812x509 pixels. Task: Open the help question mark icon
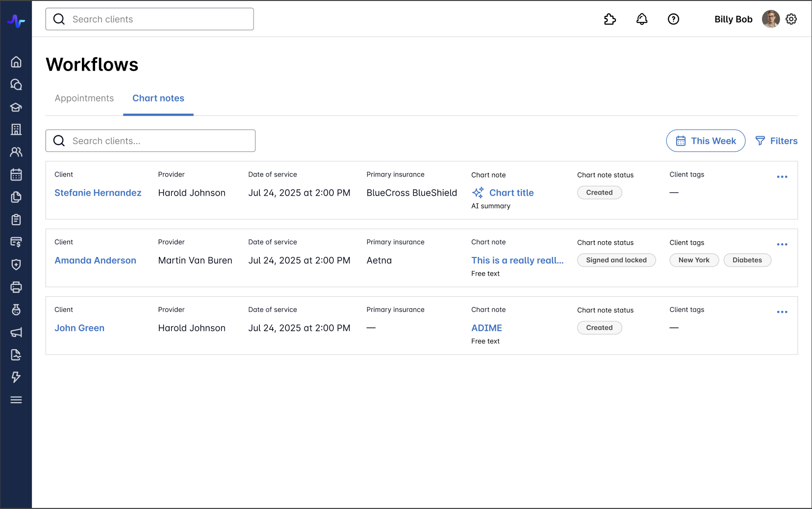click(673, 19)
